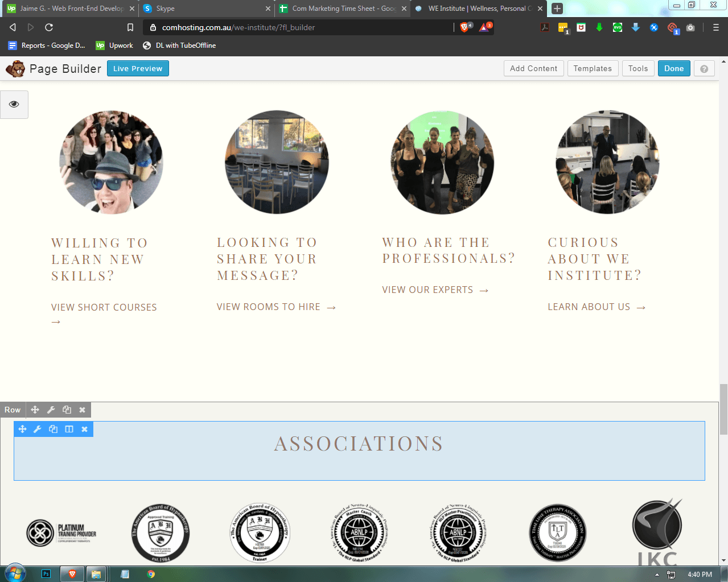
Task: Click the man in hat circular photo
Action: tap(111, 162)
